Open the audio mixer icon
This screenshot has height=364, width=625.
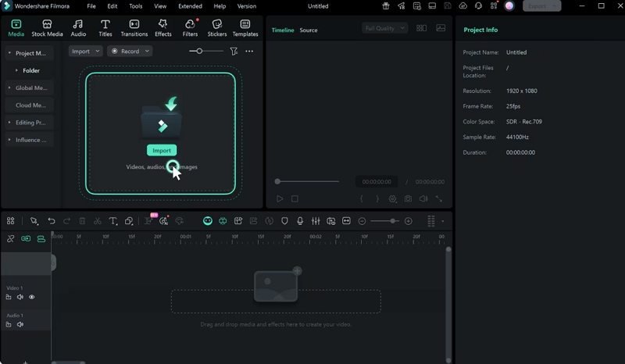tap(316, 221)
